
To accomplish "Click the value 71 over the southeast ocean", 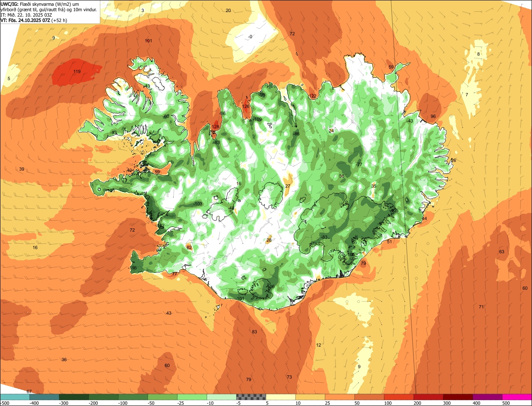I will [481, 307].
